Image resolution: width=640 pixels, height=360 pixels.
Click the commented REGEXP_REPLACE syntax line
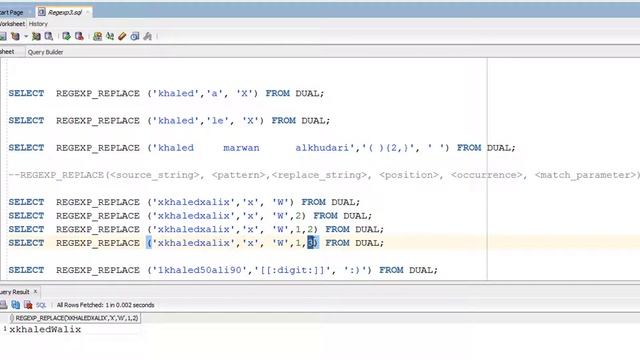tap(324, 175)
